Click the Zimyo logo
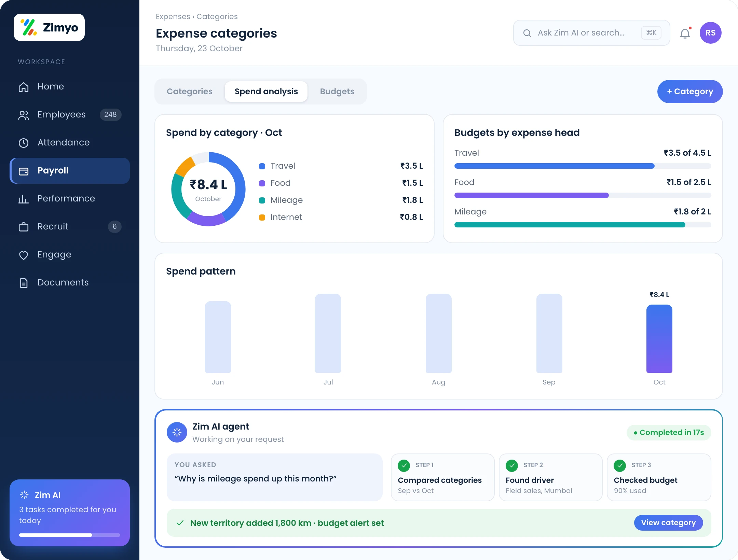This screenshot has width=738, height=560. tap(49, 27)
